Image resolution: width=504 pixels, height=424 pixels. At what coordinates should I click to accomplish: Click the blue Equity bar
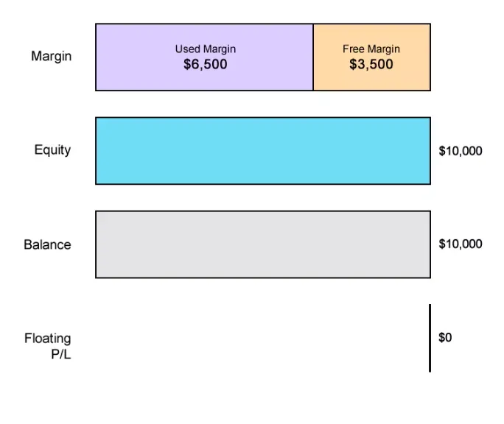(262, 151)
